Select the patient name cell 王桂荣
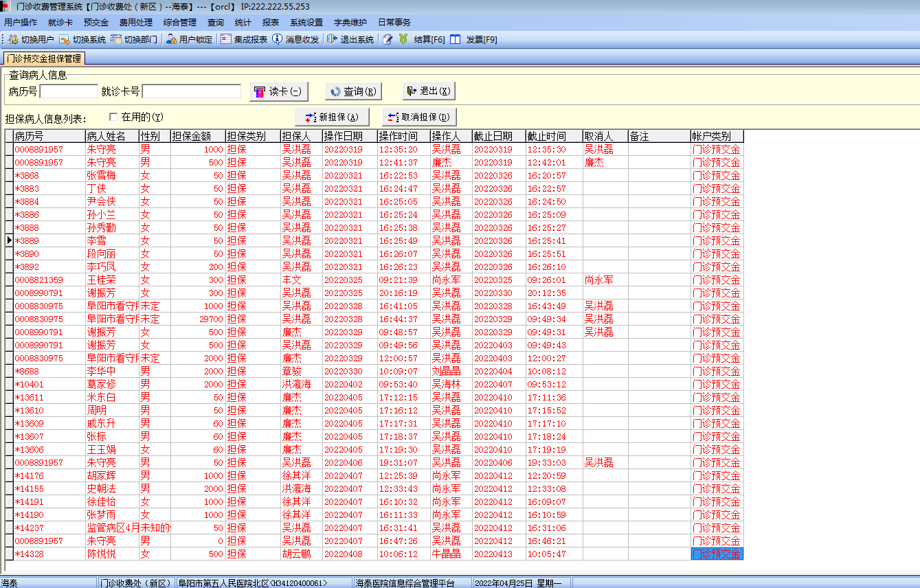Viewport: 920px width, 588px height. click(112, 280)
